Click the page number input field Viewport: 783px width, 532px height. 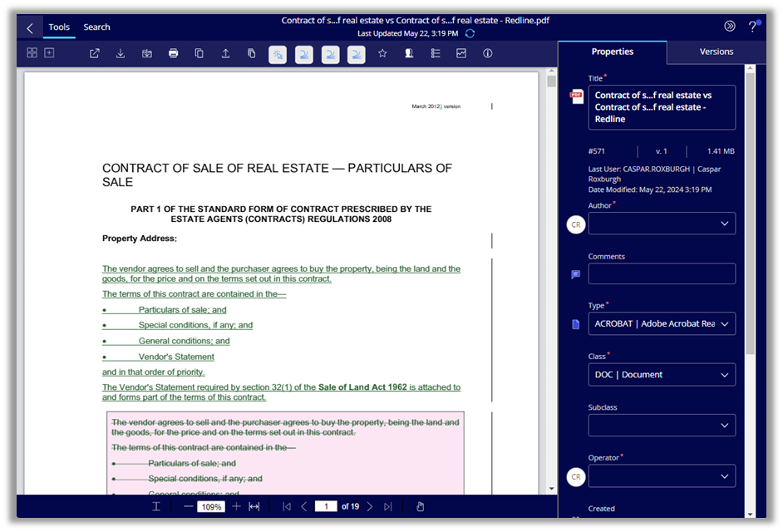(326, 506)
